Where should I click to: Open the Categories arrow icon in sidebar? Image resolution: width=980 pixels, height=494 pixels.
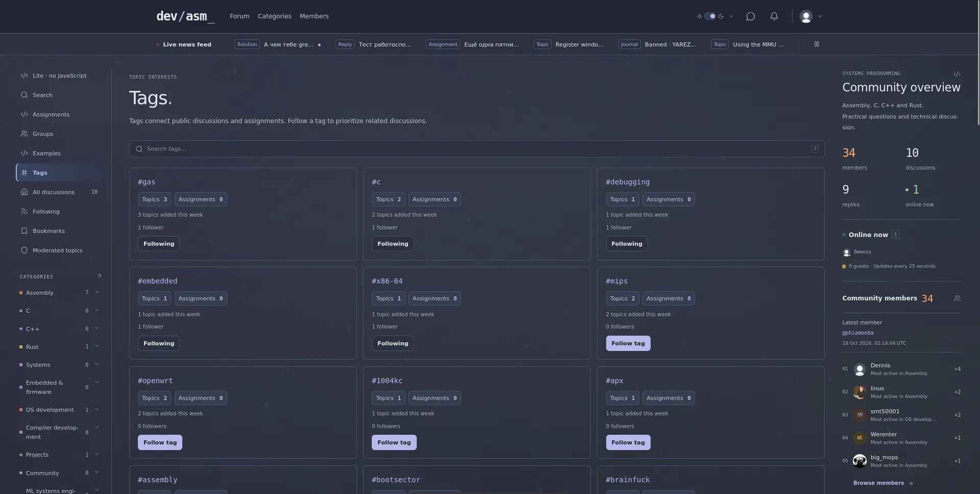tap(99, 276)
